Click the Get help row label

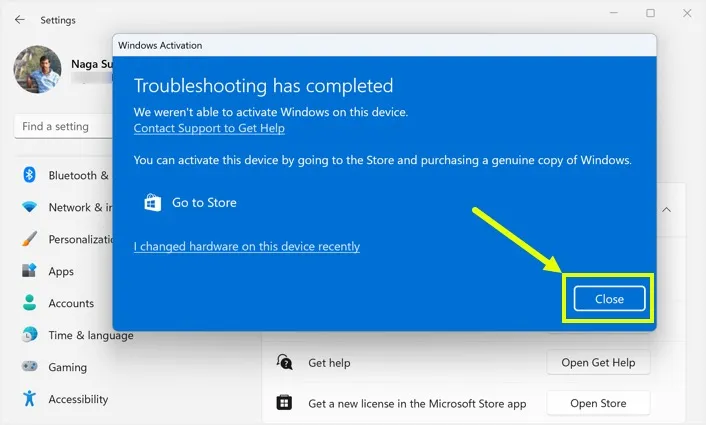pyautogui.click(x=329, y=363)
